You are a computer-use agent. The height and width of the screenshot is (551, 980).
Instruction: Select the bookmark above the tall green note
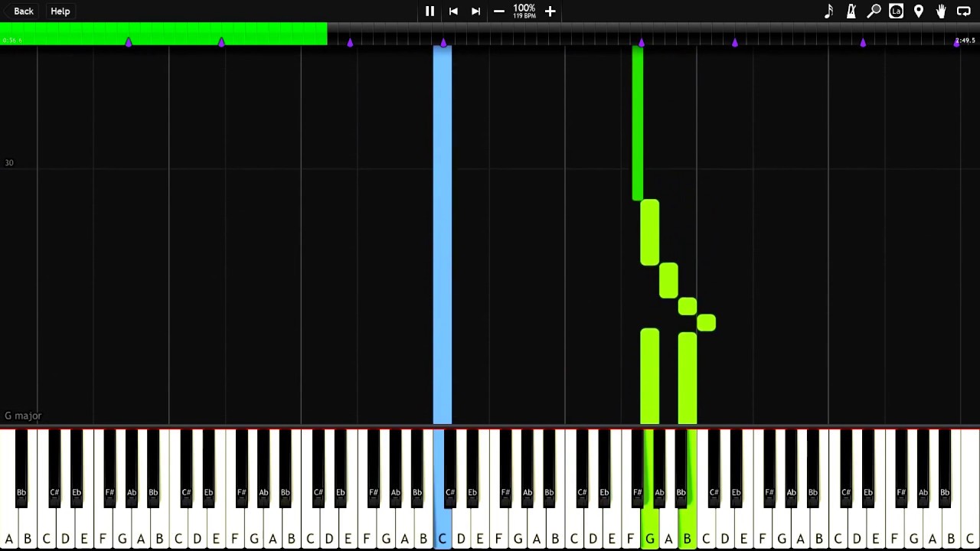pos(642,42)
